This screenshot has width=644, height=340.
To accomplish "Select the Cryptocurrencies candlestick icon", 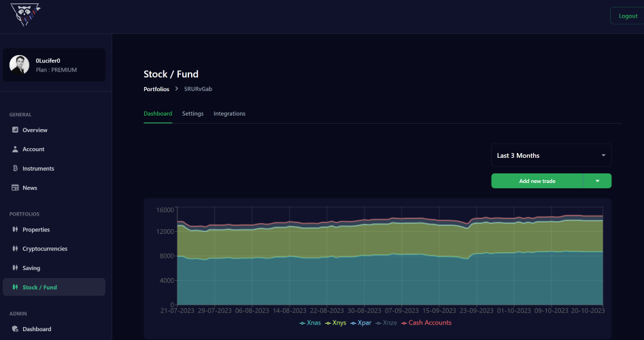I will (15, 248).
